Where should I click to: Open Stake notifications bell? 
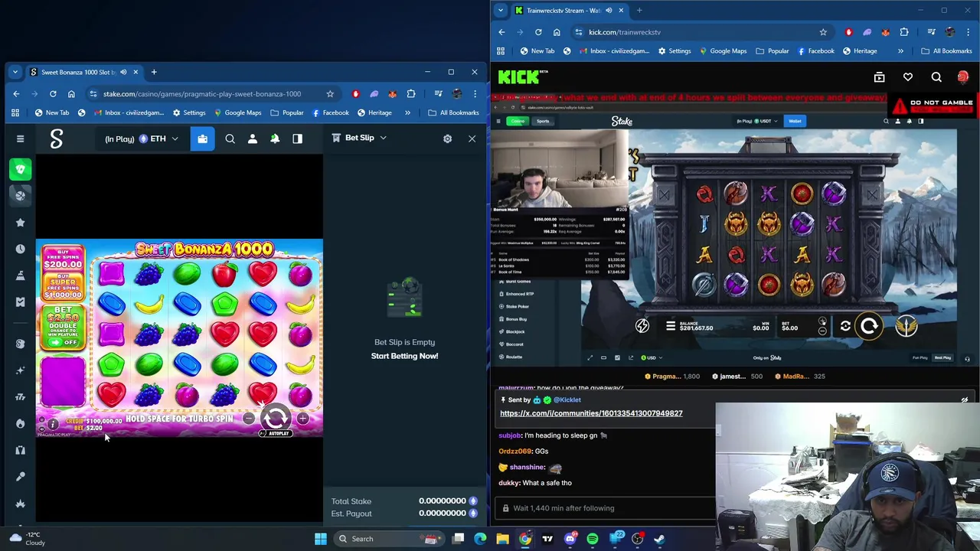click(275, 139)
